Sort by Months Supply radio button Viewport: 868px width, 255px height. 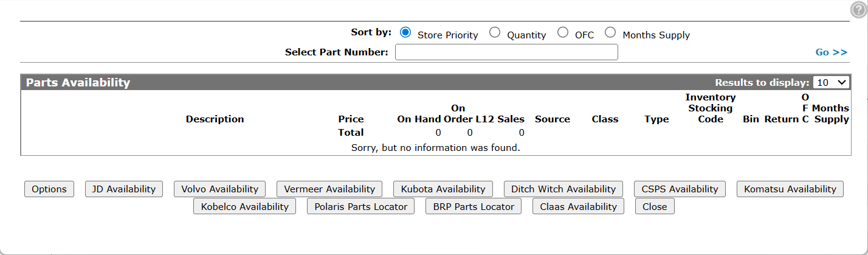610,32
